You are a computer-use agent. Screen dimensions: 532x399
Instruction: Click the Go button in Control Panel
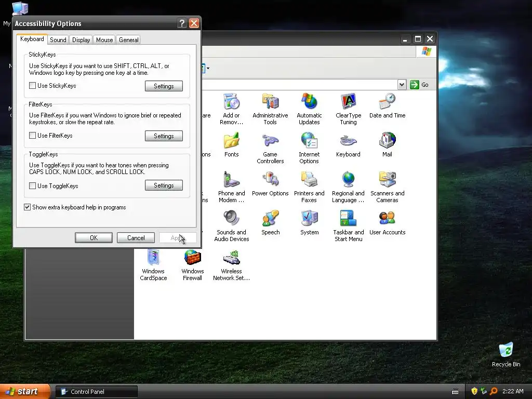[419, 85]
